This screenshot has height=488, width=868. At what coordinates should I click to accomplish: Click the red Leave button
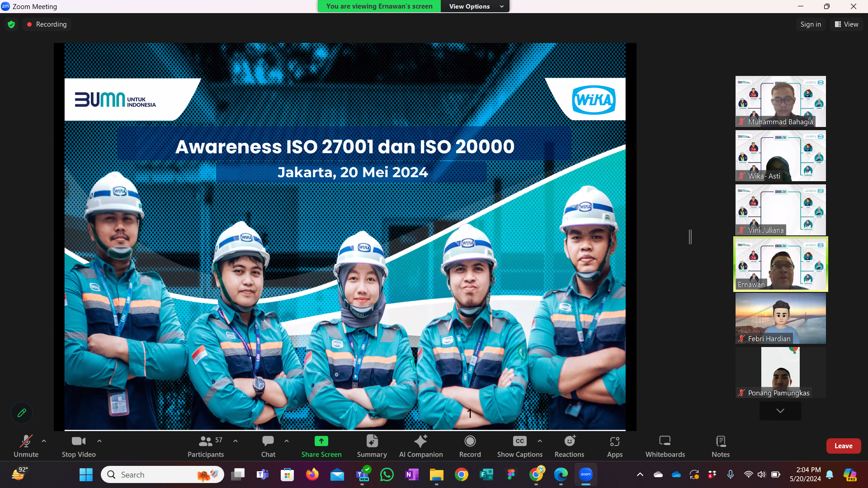(x=843, y=446)
